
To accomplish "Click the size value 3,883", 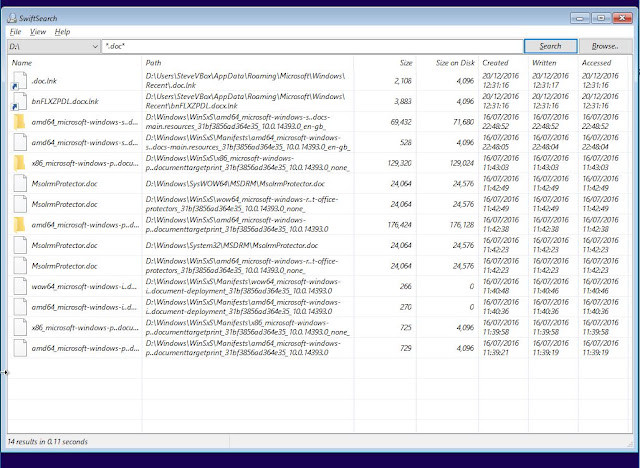I will 403,101.
